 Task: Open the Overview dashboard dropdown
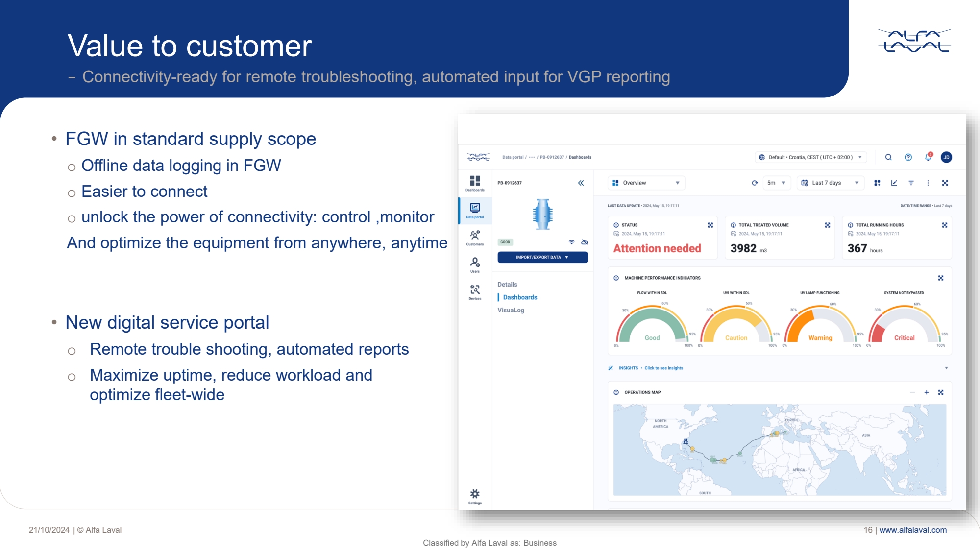646,183
